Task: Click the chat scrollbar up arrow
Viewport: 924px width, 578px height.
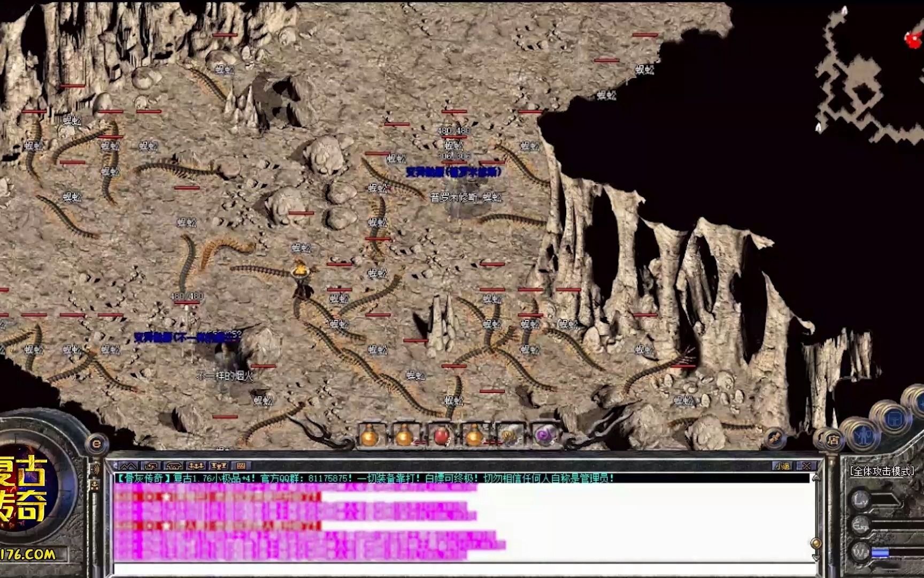Action: tap(815, 477)
